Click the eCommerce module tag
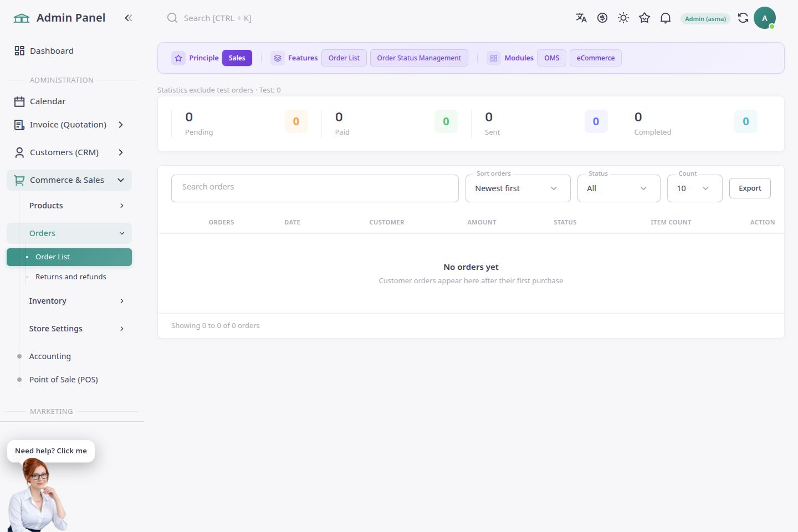Screen dimensions: 798x532 click(x=596, y=58)
